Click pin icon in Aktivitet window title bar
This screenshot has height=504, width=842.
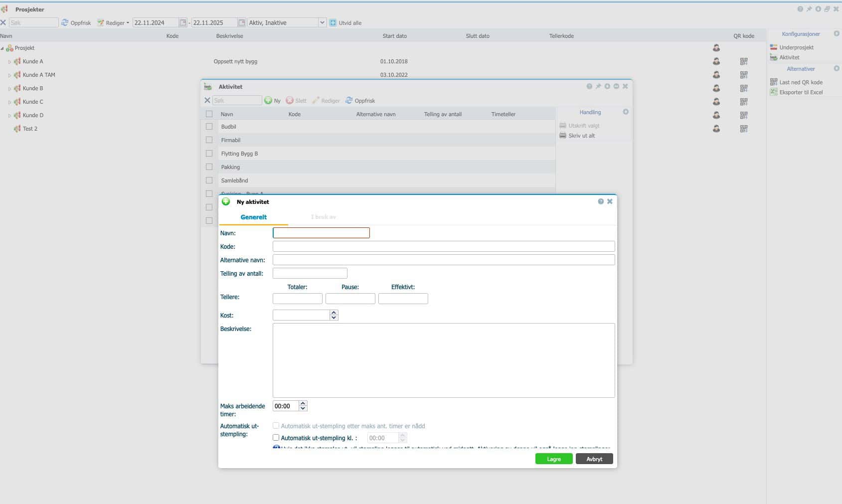pos(598,86)
